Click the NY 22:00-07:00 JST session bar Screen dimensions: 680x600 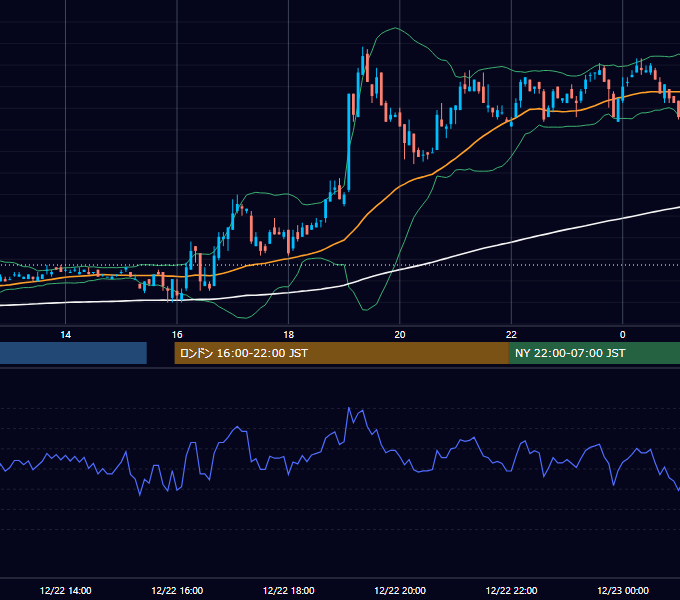coord(594,353)
